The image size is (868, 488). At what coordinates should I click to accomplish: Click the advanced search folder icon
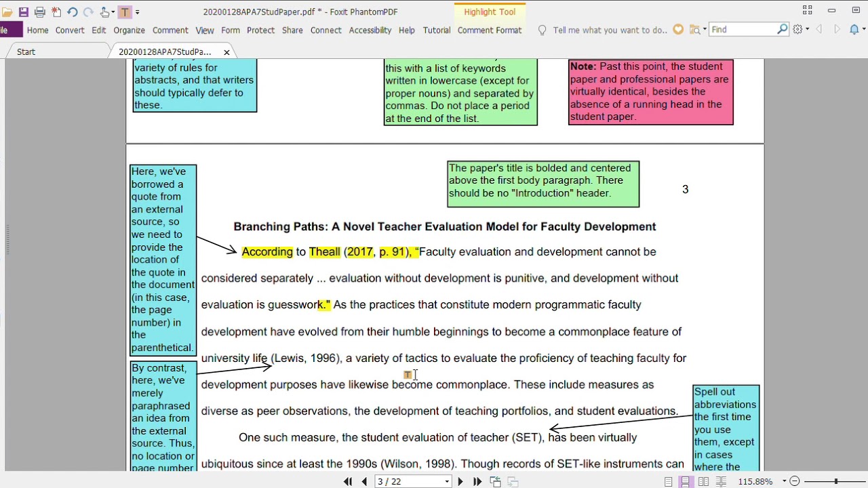(x=694, y=30)
